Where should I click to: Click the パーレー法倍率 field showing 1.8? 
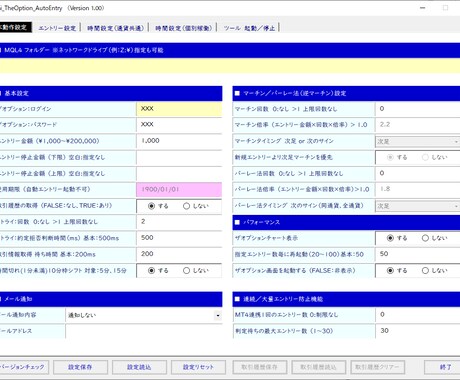(x=418, y=189)
